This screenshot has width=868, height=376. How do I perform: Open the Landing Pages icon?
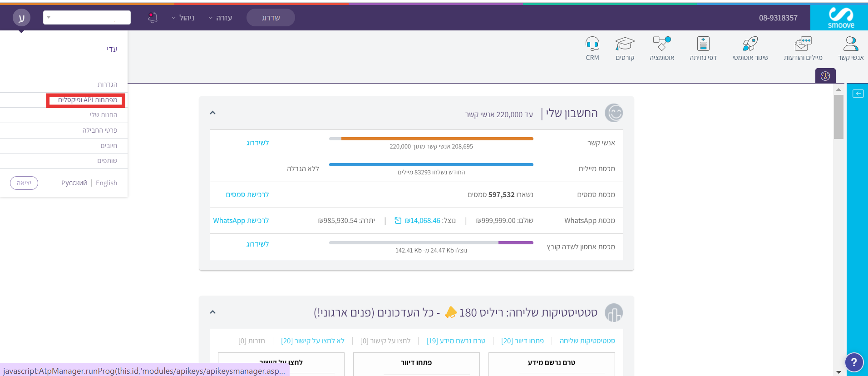click(703, 45)
